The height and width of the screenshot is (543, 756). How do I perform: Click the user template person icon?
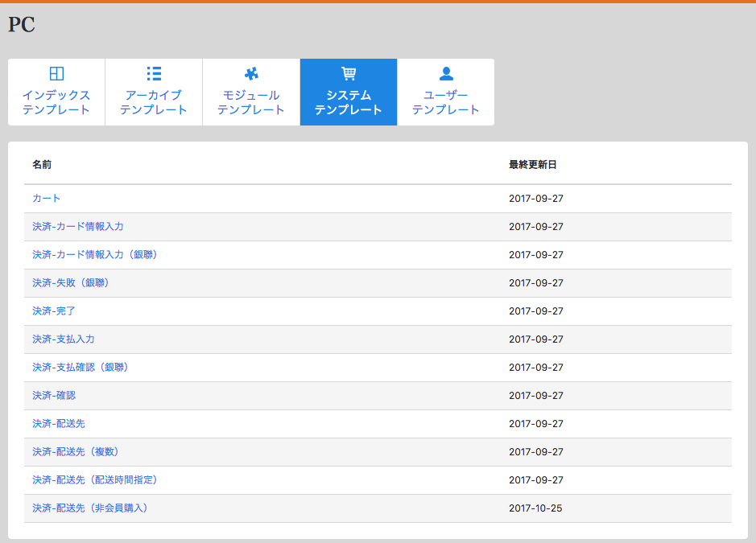446,74
